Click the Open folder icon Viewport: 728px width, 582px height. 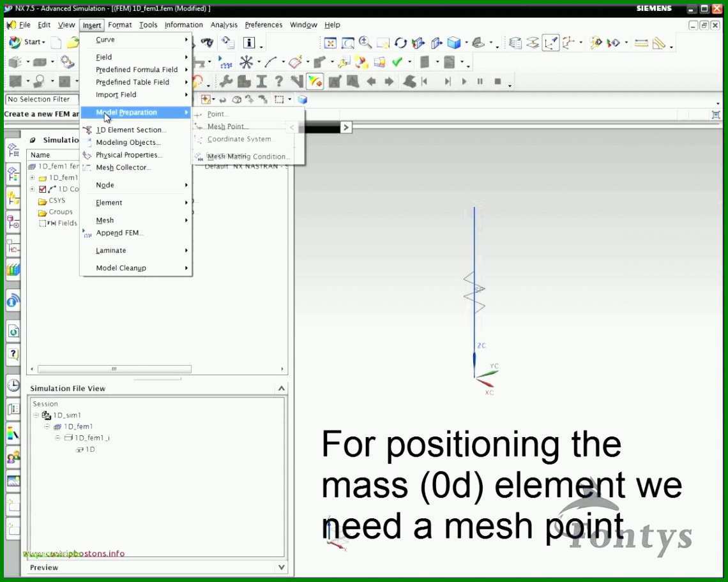[x=73, y=43]
